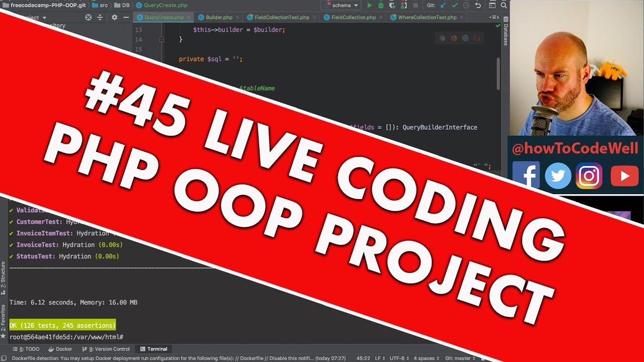Update project via the blue Git arrow
The width and height of the screenshot is (644, 362).
point(443,6)
